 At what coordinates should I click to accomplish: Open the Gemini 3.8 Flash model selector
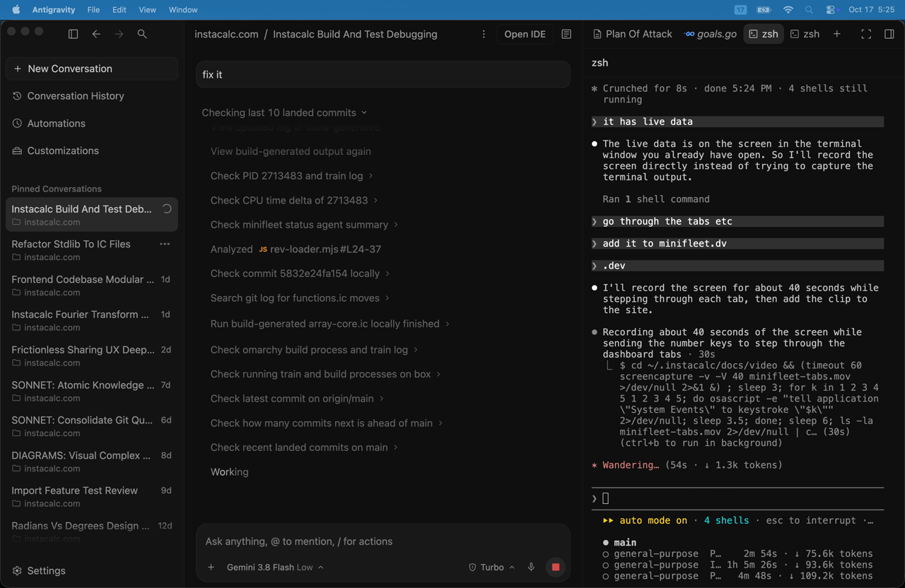coord(275,567)
